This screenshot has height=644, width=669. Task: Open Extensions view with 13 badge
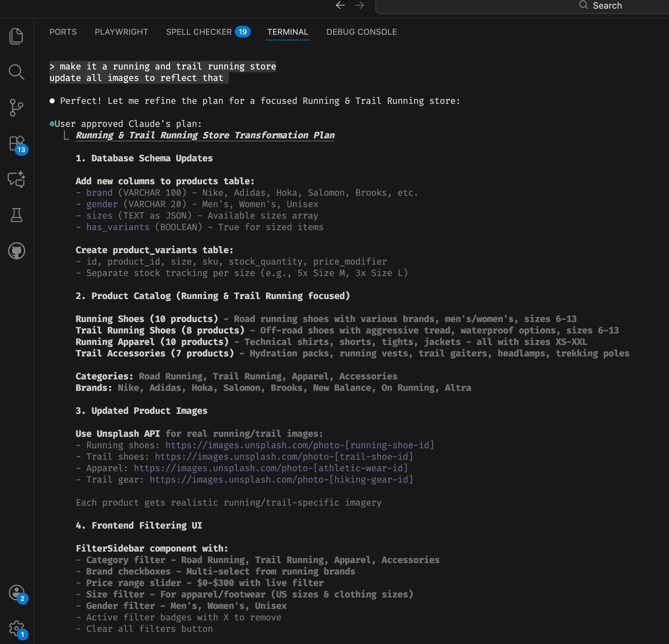(x=17, y=144)
